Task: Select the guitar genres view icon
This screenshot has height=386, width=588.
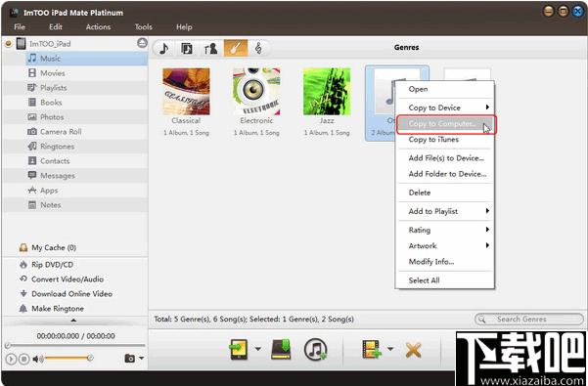Action: point(236,48)
